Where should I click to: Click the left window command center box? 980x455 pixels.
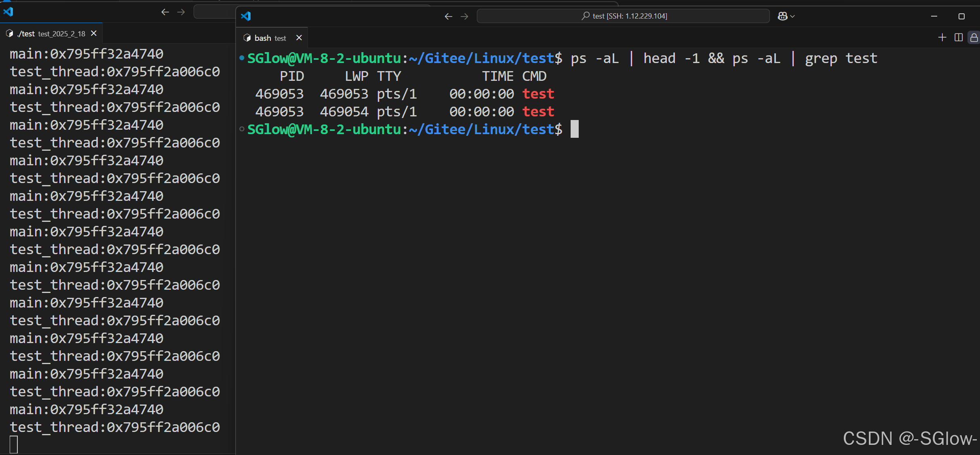(x=214, y=12)
